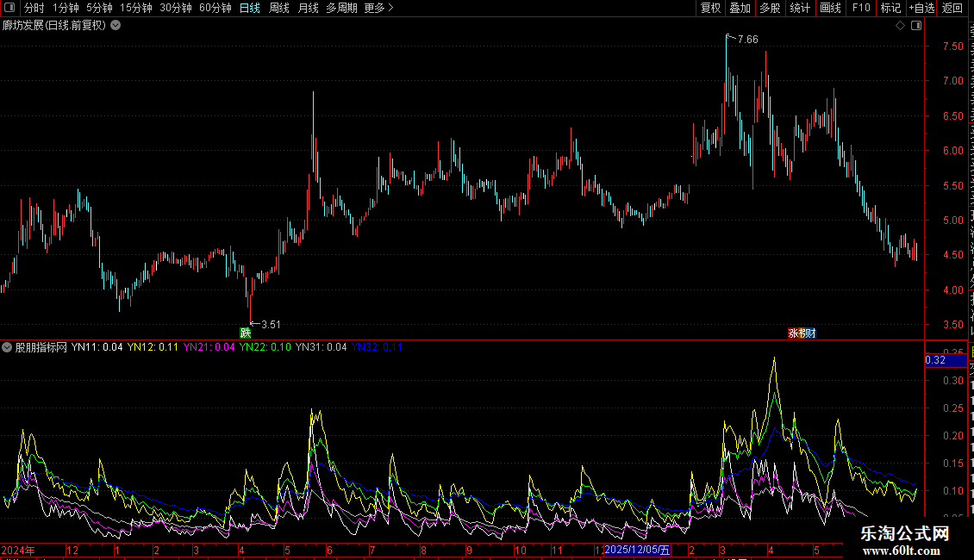
Task: Open the 复权 adjustment button
Action: click(x=710, y=8)
